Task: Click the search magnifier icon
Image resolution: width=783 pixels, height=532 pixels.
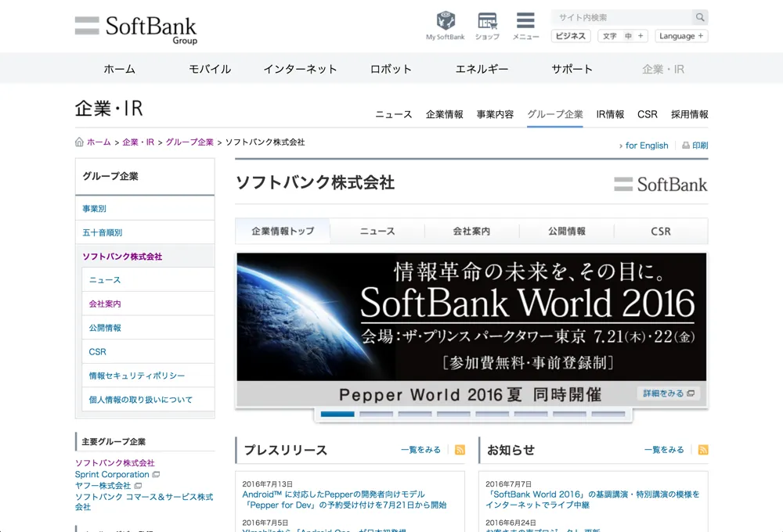Action: (699, 17)
